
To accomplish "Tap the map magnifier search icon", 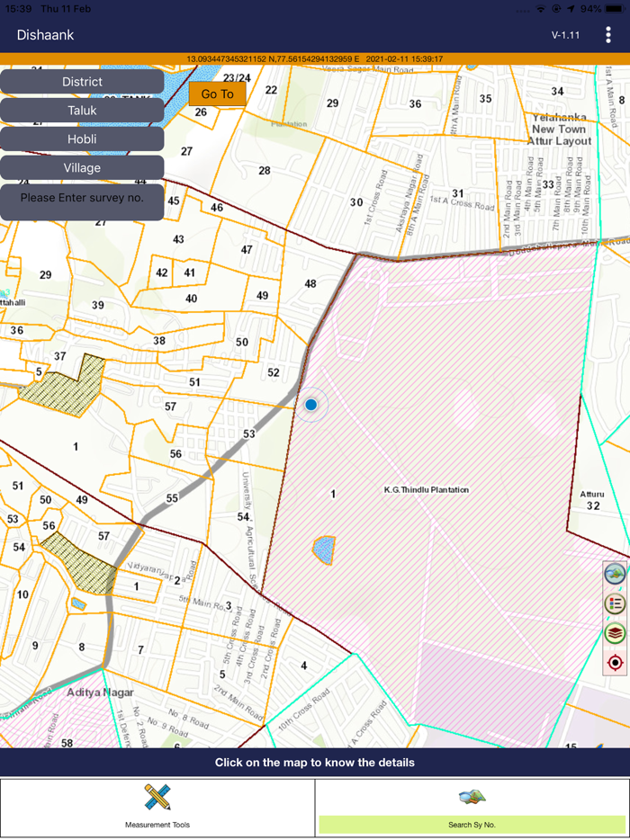I will point(472,798).
